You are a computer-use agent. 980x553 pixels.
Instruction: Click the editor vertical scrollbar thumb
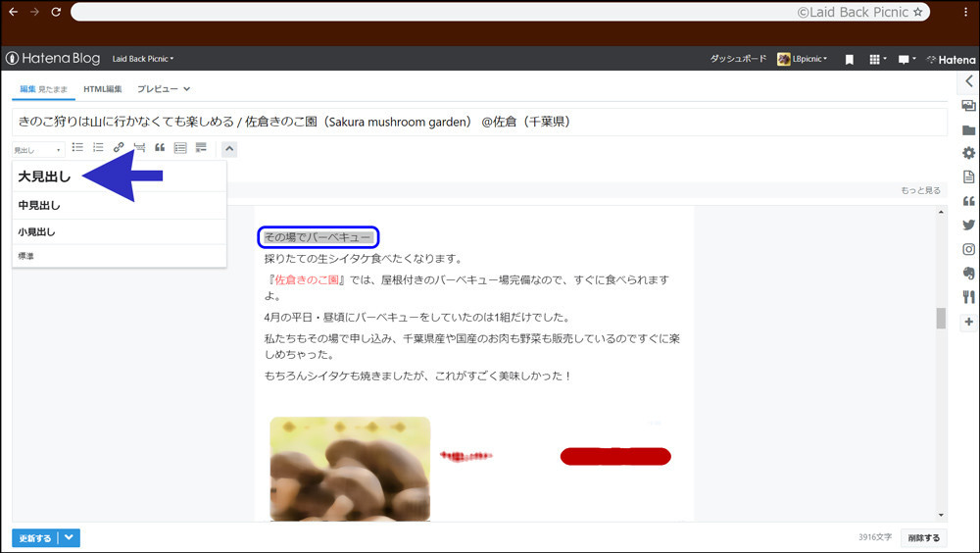[941, 318]
